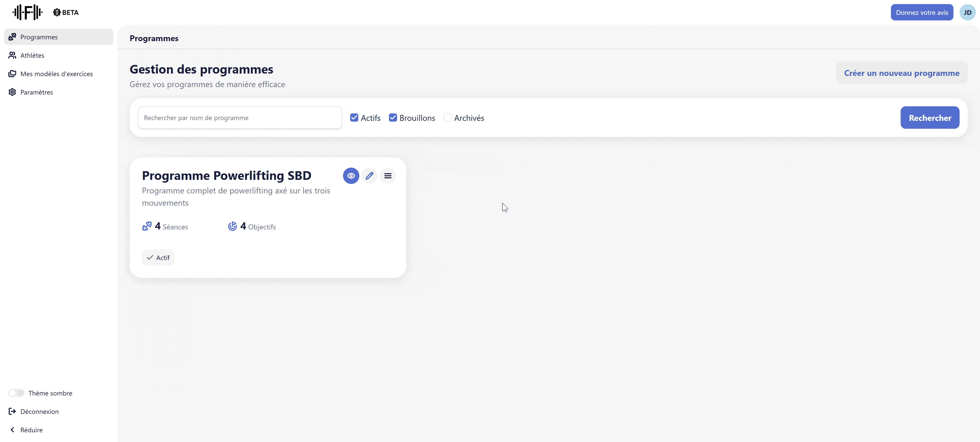Screen dimensions: 980x442
Task: Go to Mes modèles d'exercices
Action: tap(56, 74)
